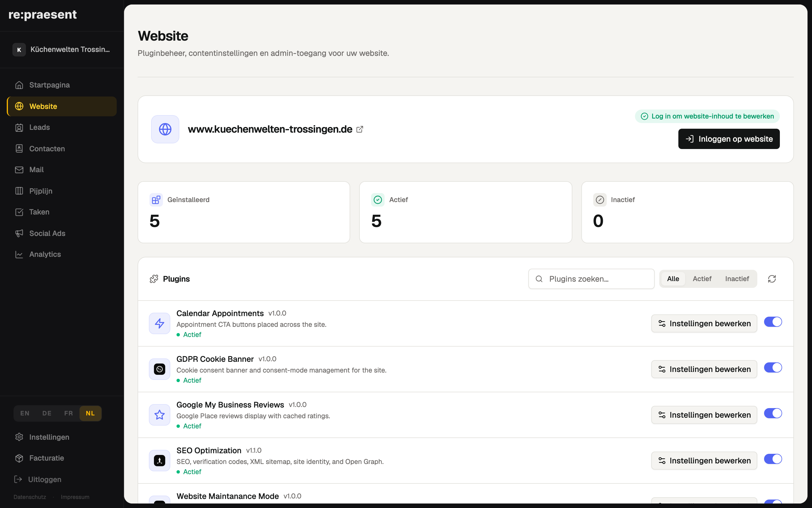
Task: Edit settings for SEO Optimization
Action: pyautogui.click(x=704, y=461)
